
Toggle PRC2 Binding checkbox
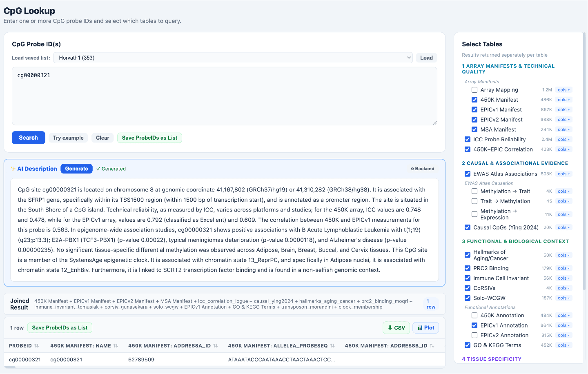[x=468, y=268]
